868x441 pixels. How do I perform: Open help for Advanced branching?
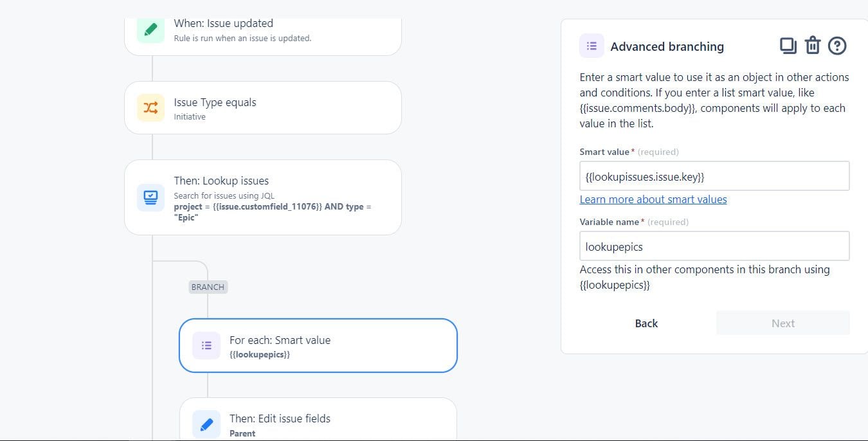pos(837,46)
